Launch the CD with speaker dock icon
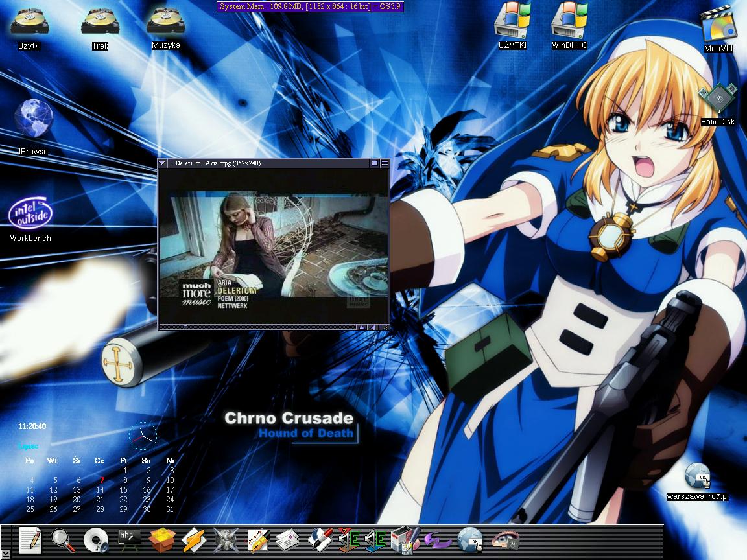The height and width of the screenshot is (560, 747). pyautogui.click(x=95, y=541)
